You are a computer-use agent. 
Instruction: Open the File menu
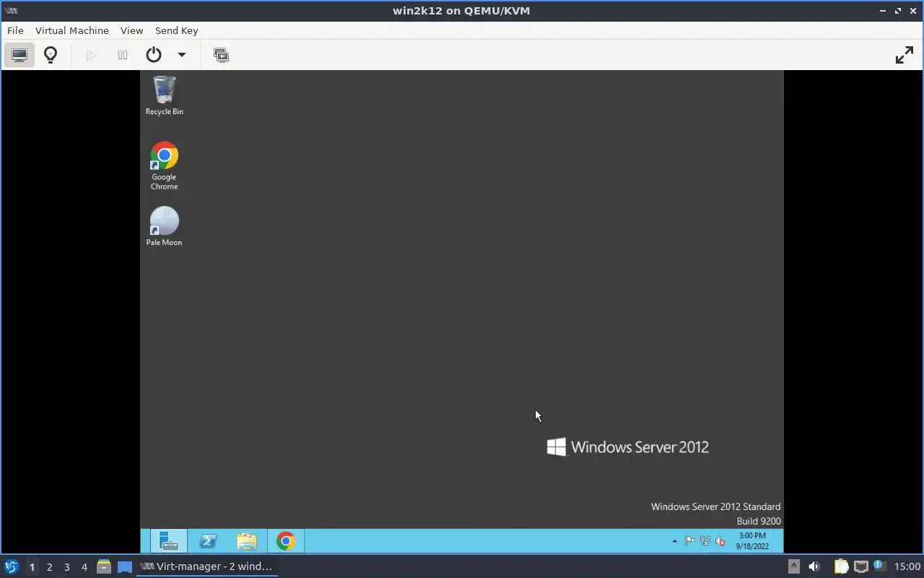point(15,30)
